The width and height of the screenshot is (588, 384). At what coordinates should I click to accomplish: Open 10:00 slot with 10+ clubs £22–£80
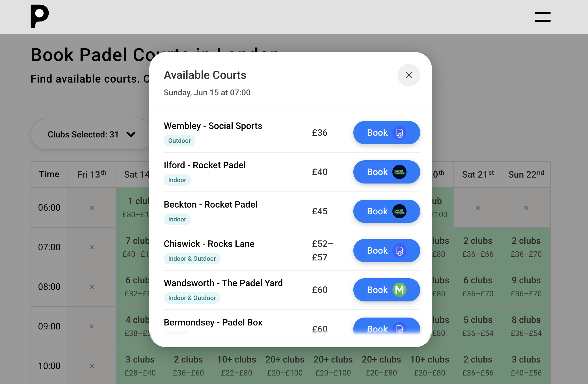tap(237, 366)
